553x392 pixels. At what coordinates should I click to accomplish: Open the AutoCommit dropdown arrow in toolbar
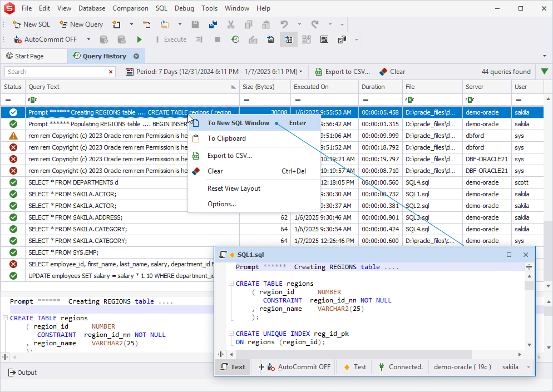click(88, 39)
